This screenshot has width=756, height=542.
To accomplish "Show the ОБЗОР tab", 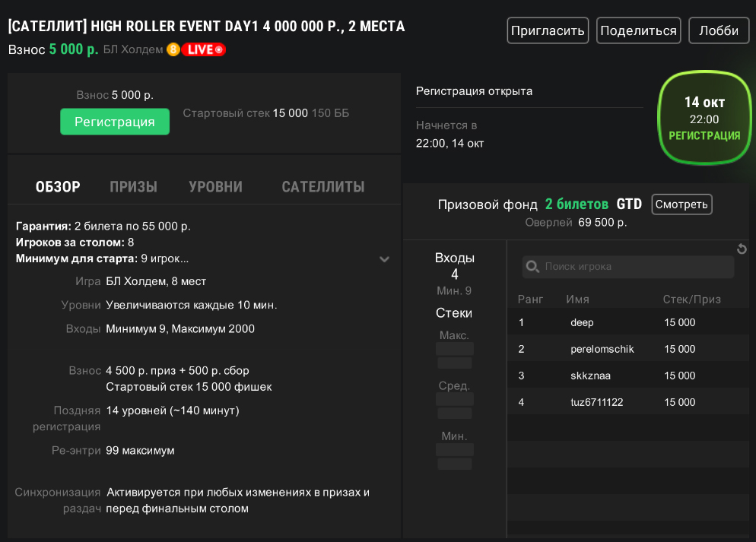I will [58, 187].
